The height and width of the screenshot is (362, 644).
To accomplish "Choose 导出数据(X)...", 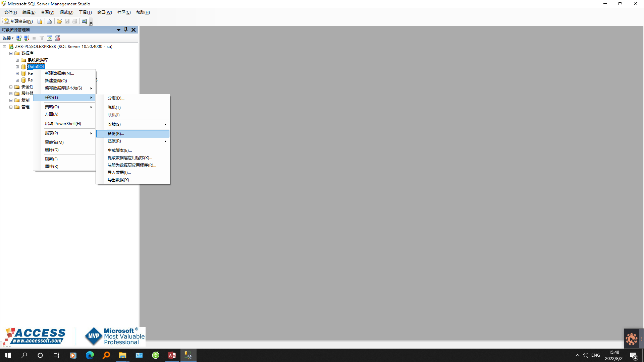I will click(x=133, y=180).
